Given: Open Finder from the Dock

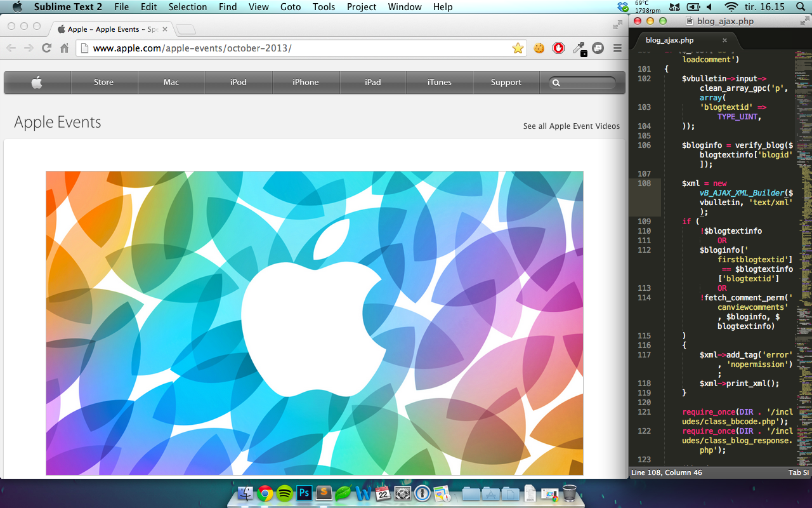Looking at the screenshot, I should (x=246, y=493).
